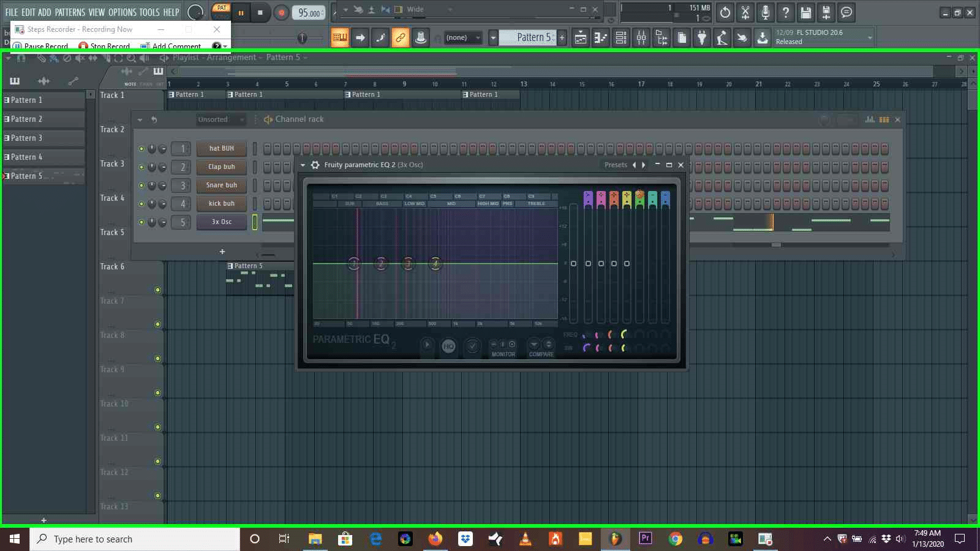Click the render audio export icon
980x551 pixels.
(826, 12)
